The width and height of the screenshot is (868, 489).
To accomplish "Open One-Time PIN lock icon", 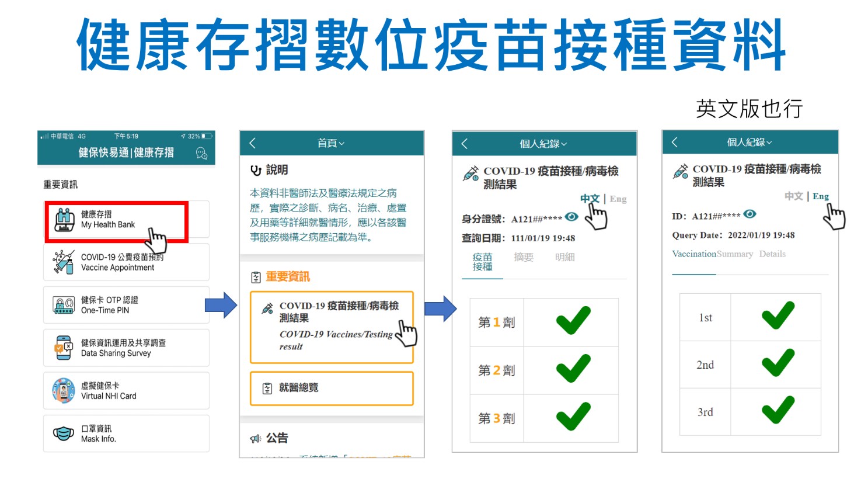I will pos(63,305).
